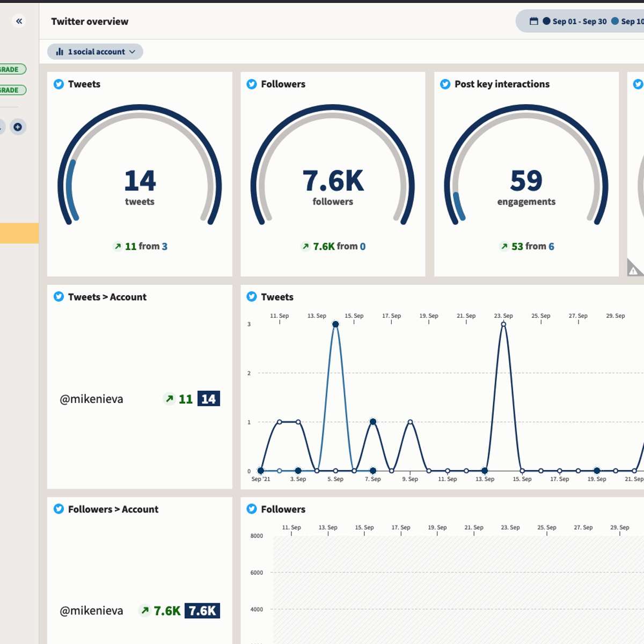Click the @mikenieva account in Tweets > Account
The image size is (644, 644).
[91, 399]
